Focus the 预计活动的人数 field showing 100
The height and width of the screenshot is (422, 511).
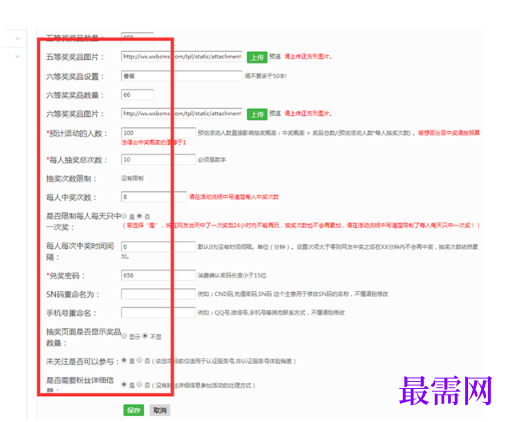pyautogui.click(x=158, y=133)
